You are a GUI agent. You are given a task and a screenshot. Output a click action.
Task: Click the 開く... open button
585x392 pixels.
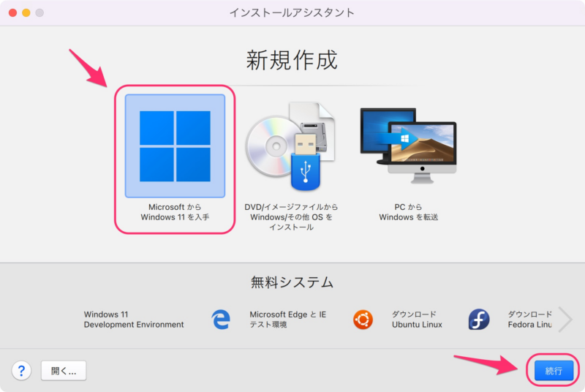tap(64, 371)
